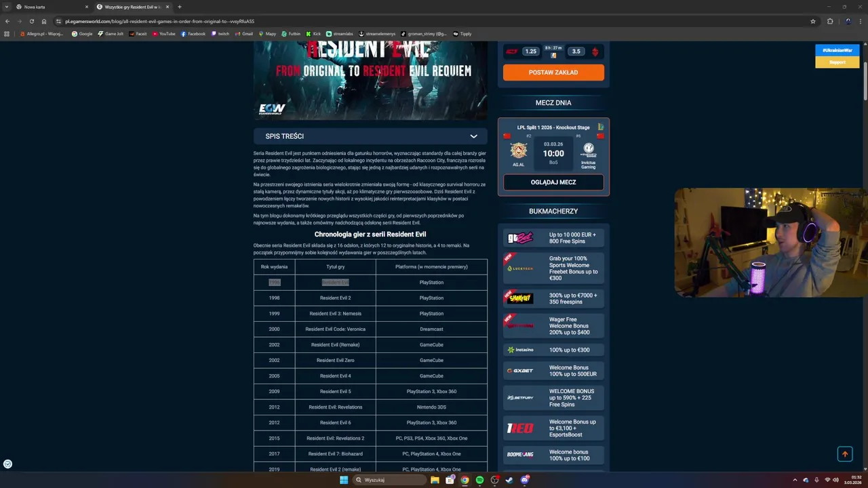Open the Instasino 100% up to €300 offer

coord(553,350)
